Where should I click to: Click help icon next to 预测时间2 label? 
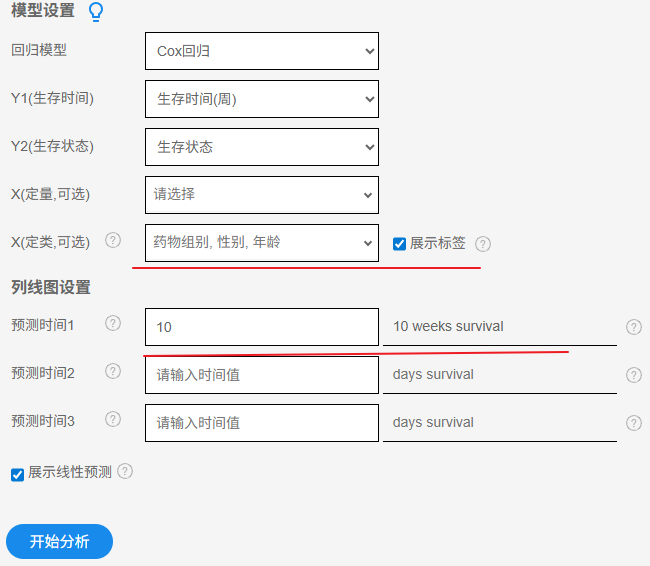tap(113, 371)
